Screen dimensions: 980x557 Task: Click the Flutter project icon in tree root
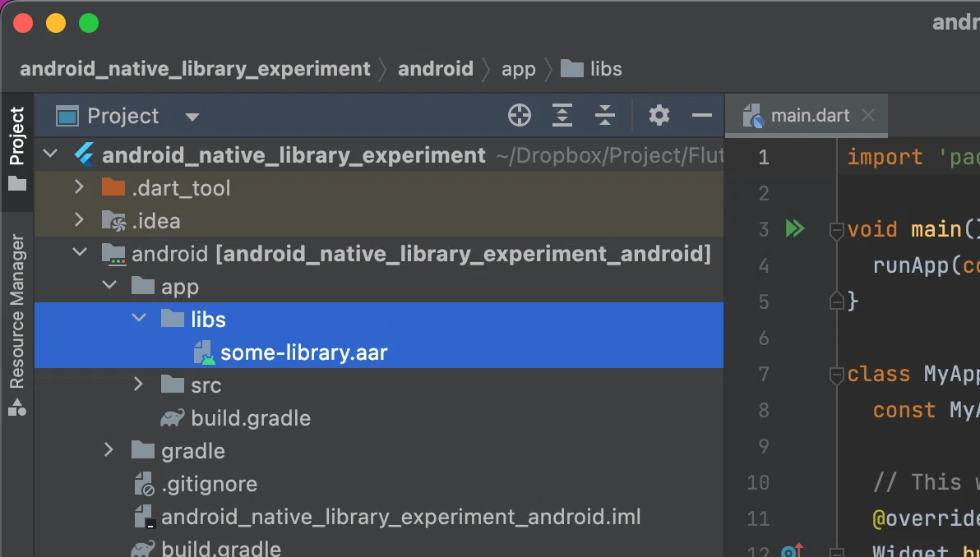pos(84,154)
